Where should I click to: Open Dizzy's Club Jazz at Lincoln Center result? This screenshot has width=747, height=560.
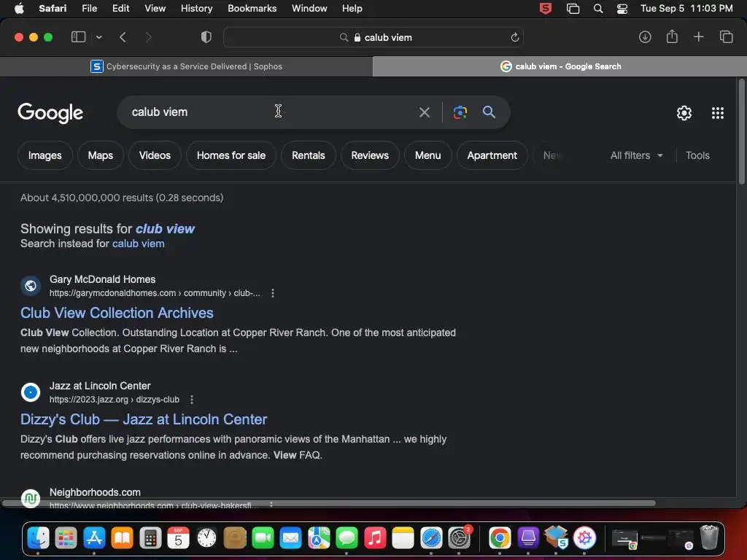coord(144,419)
